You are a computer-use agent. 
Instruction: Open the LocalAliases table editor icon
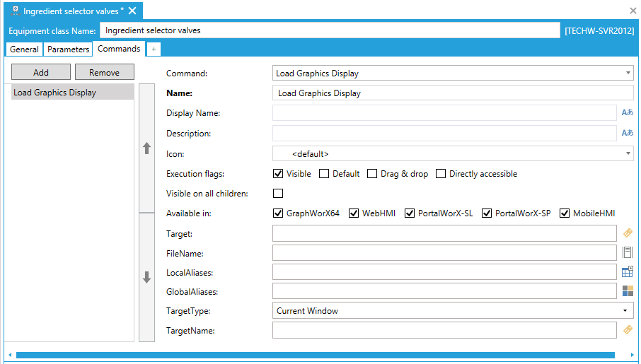[x=627, y=271]
